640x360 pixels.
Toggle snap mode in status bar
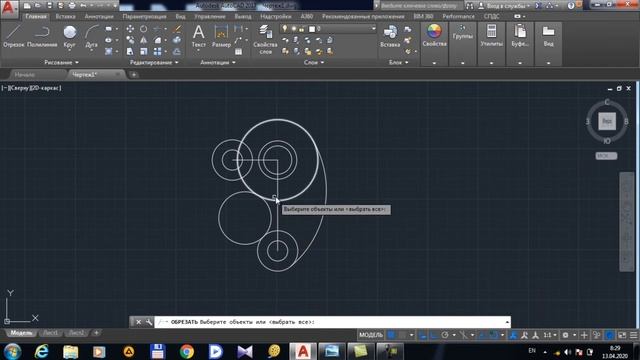(x=402, y=335)
